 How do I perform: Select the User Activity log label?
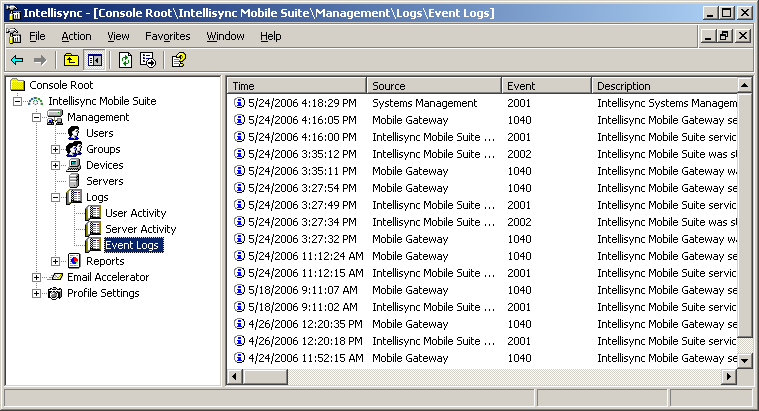point(136,213)
